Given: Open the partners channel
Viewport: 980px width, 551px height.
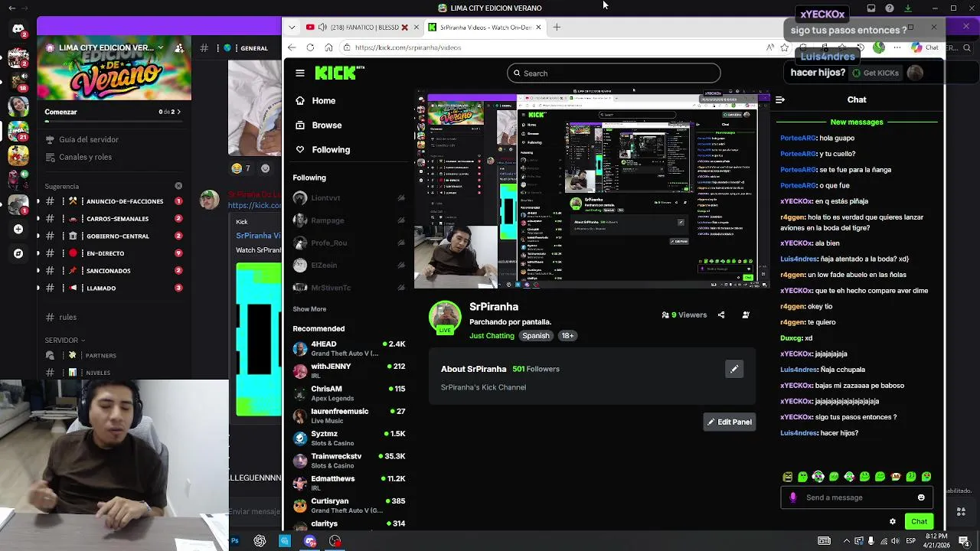Looking at the screenshot, I should click(113, 356).
